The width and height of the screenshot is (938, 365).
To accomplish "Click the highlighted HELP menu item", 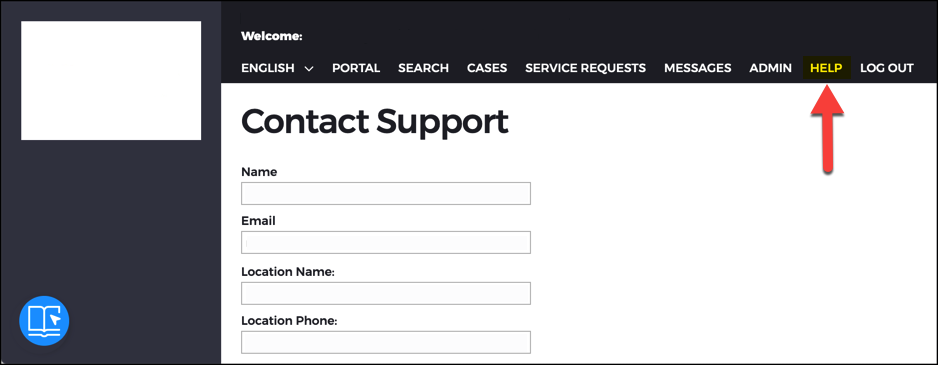I will coord(826,68).
